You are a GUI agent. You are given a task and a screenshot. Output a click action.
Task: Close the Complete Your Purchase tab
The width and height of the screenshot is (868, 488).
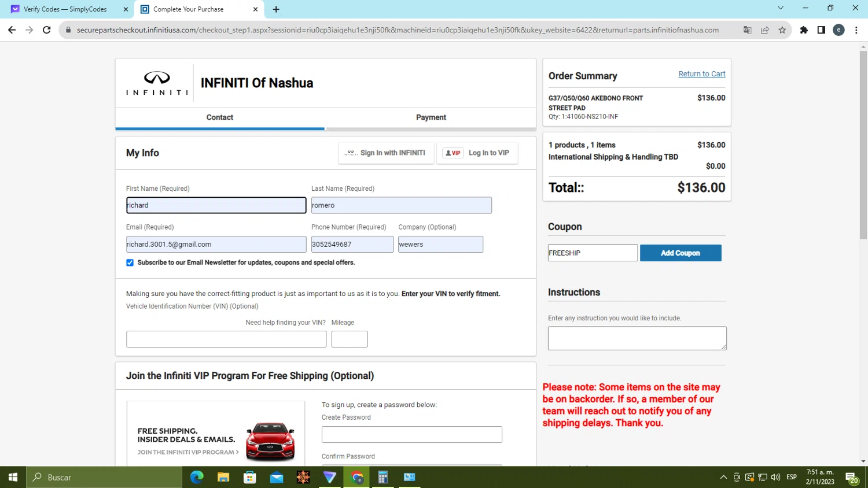255,9
